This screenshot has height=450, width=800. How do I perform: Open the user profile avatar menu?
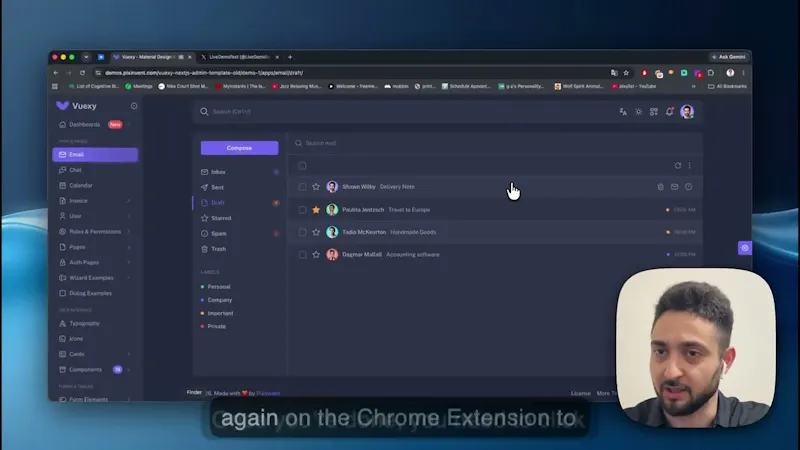point(687,112)
